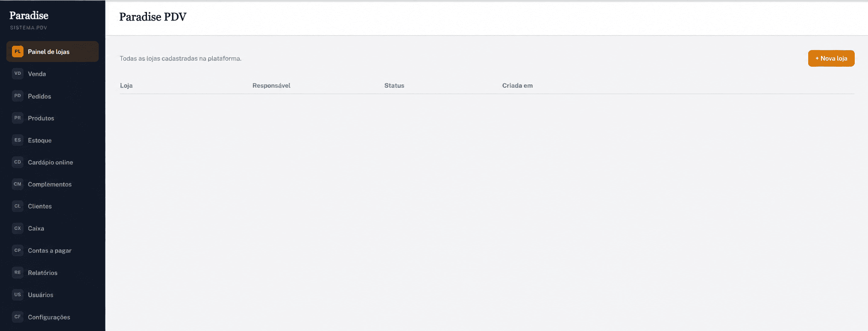The width and height of the screenshot is (868, 331).
Task: Click the Loja column header
Action: pyautogui.click(x=126, y=86)
